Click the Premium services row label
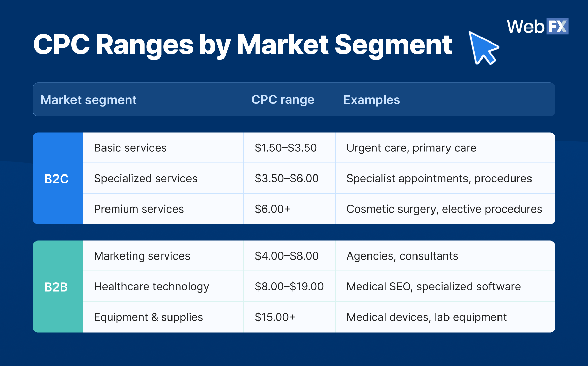 139,209
